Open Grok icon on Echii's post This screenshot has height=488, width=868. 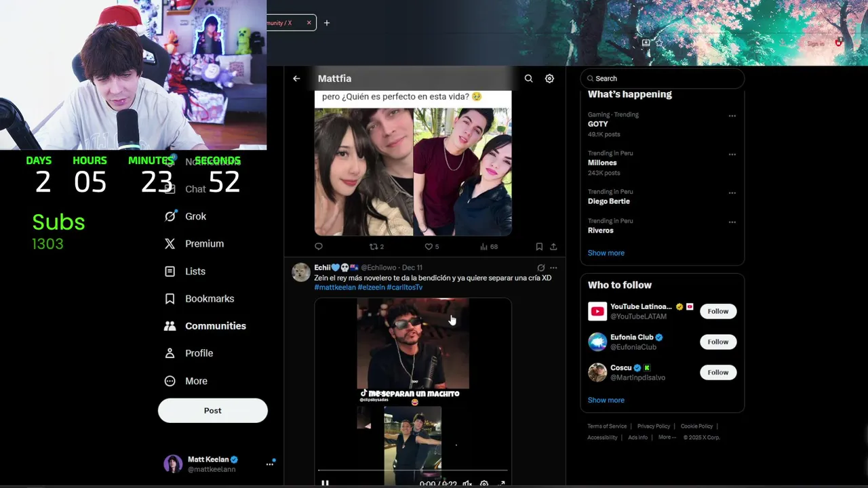[540, 268]
